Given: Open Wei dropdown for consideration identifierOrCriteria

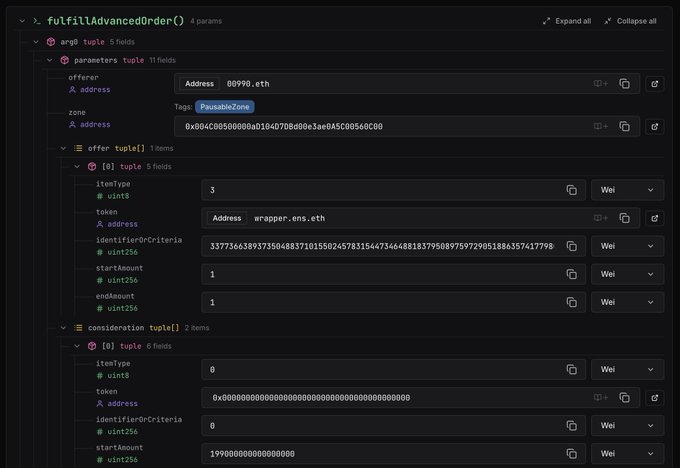Looking at the screenshot, I should 627,425.
